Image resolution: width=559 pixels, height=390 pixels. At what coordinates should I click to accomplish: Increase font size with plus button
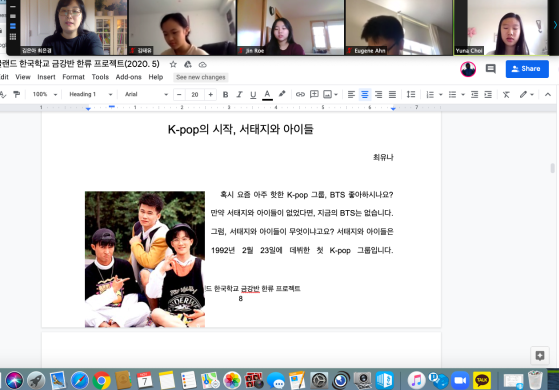(x=211, y=94)
